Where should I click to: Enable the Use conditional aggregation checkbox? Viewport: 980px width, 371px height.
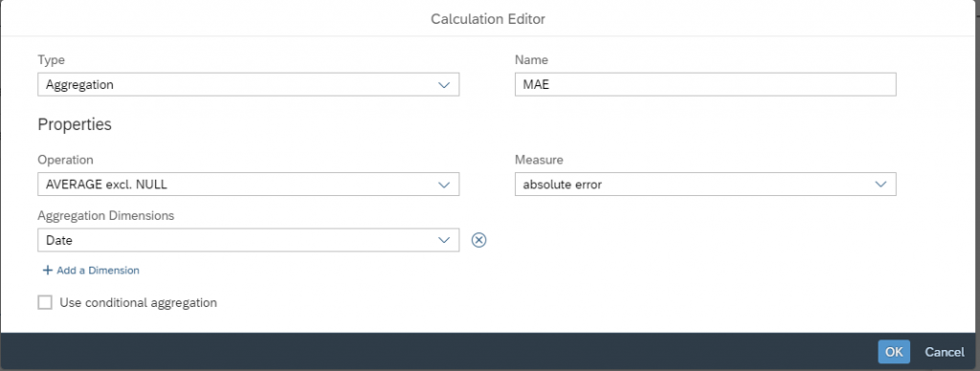[45, 303]
